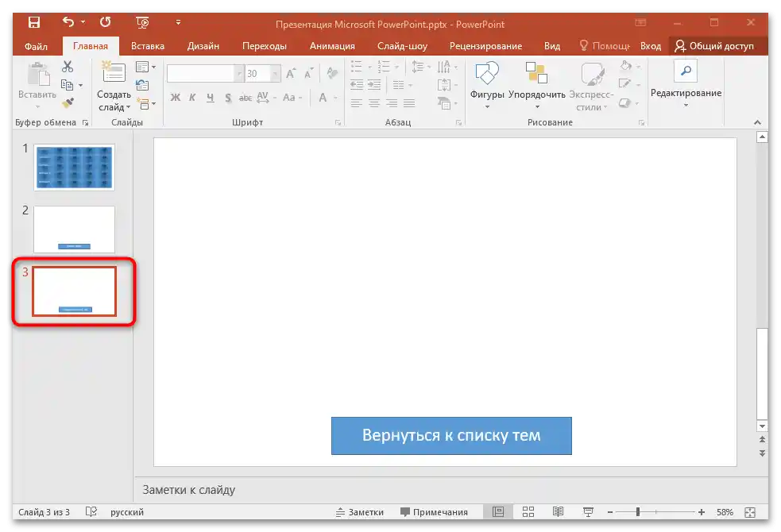Viewport: 781px width, 532px height.
Task: Select the Format Painter icon
Action: pos(69,101)
